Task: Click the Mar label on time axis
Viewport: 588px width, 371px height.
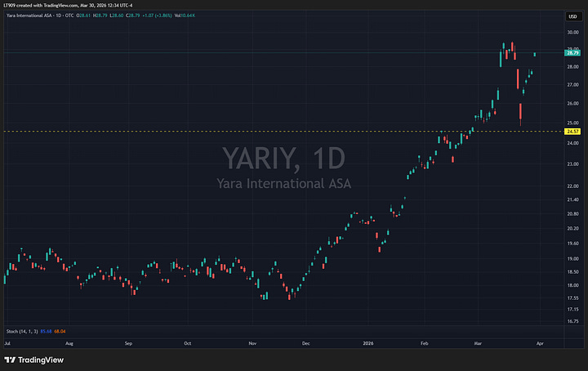Action: pos(478,343)
